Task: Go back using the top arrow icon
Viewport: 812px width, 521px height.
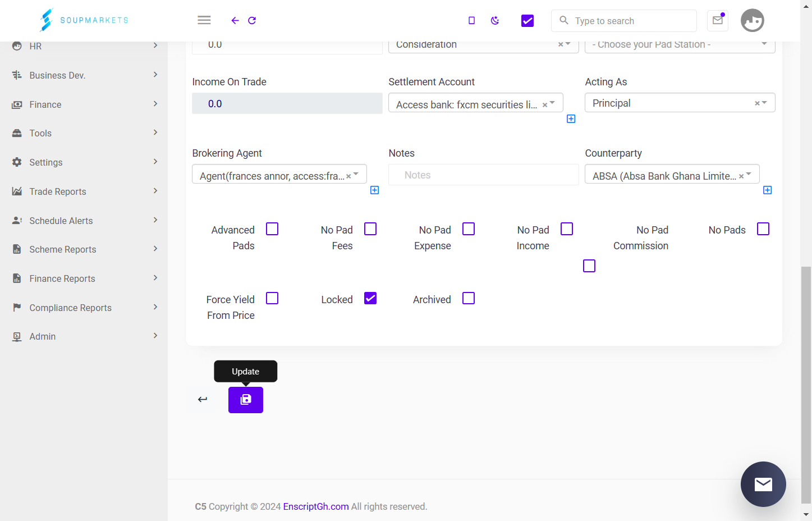Action: [235, 21]
